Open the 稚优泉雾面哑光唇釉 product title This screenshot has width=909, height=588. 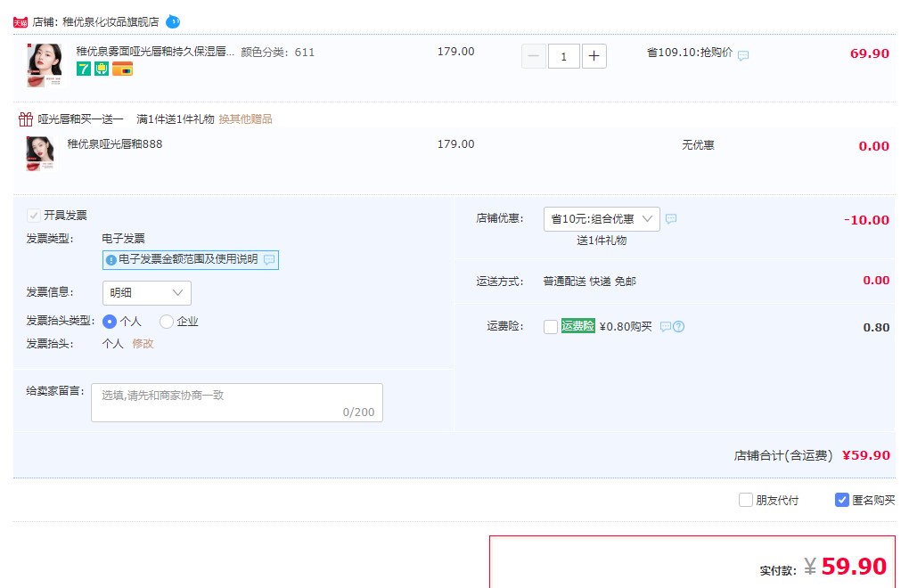point(155,52)
